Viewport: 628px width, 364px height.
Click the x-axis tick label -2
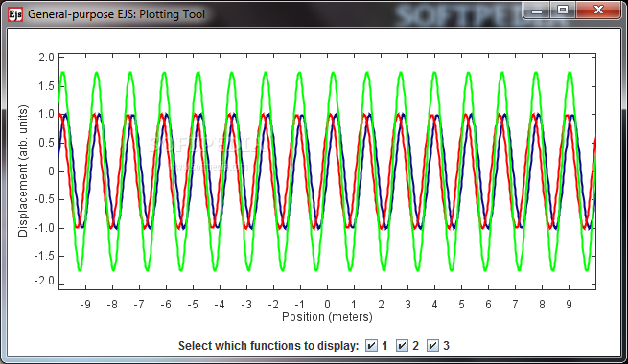tap(273, 305)
